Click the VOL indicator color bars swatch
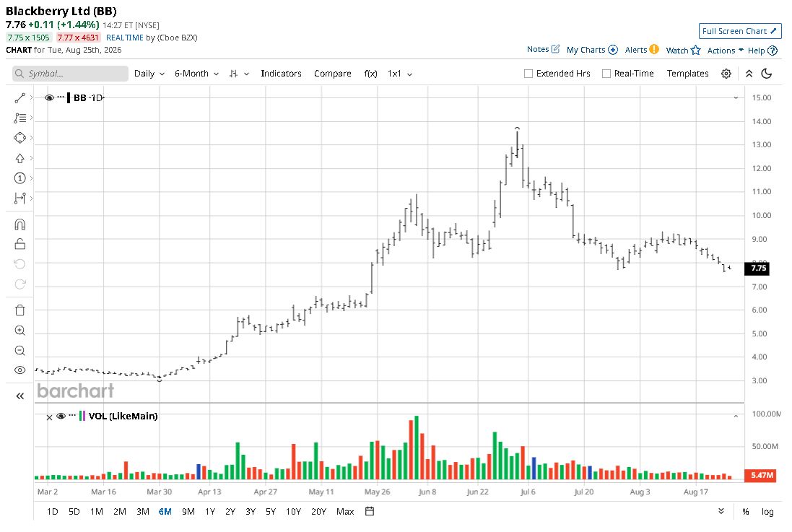 (82, 417)
